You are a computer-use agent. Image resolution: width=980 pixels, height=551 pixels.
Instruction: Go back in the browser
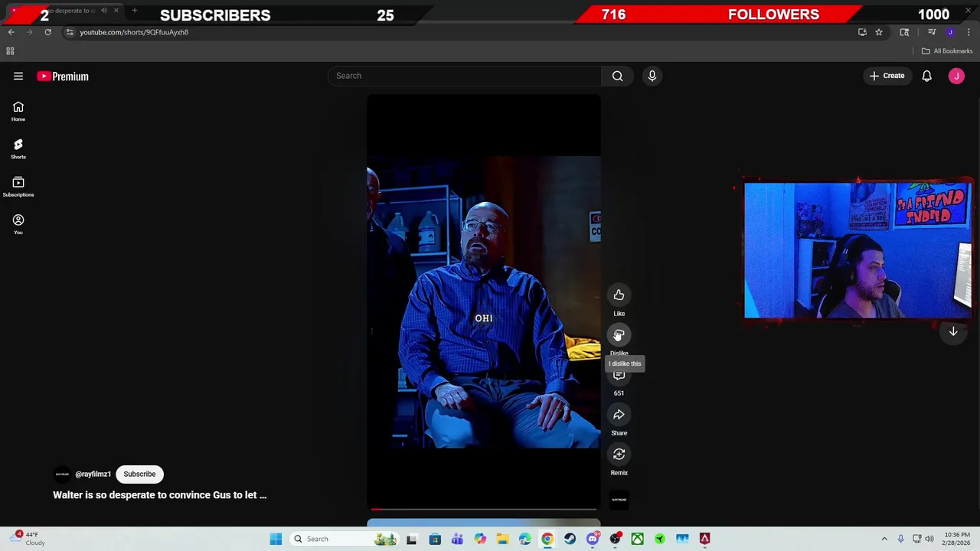(11, 32)
